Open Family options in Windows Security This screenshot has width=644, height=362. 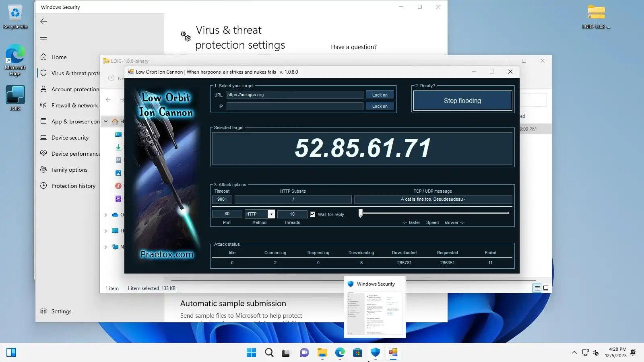point(68,170)
